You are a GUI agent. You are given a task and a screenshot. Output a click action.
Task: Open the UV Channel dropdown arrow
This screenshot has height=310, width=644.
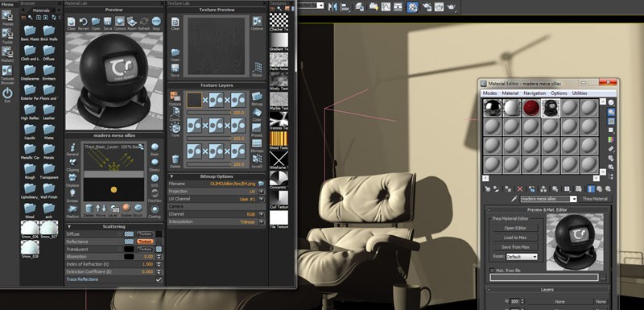[x=261, y=199]
